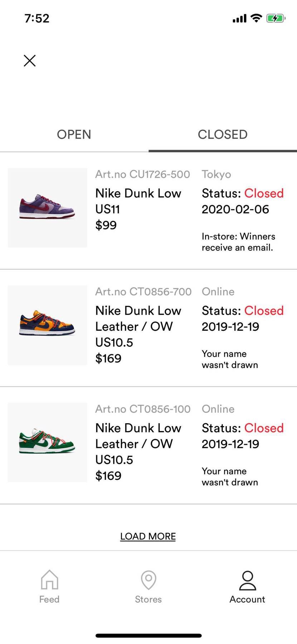This screenshot has height=644, width=297.
Task: View orange and navy Dunk Low image
Action: pyautogui.click(x=48, y=325)
